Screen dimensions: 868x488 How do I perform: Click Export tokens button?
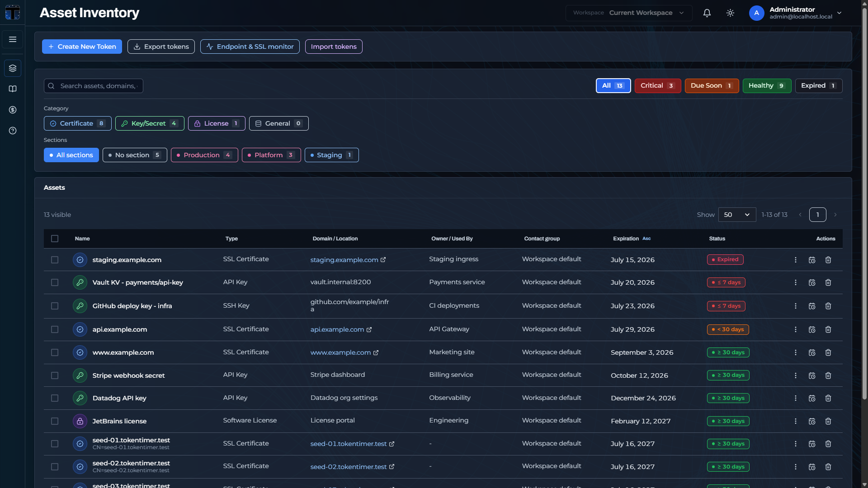[x=161, y=47]
